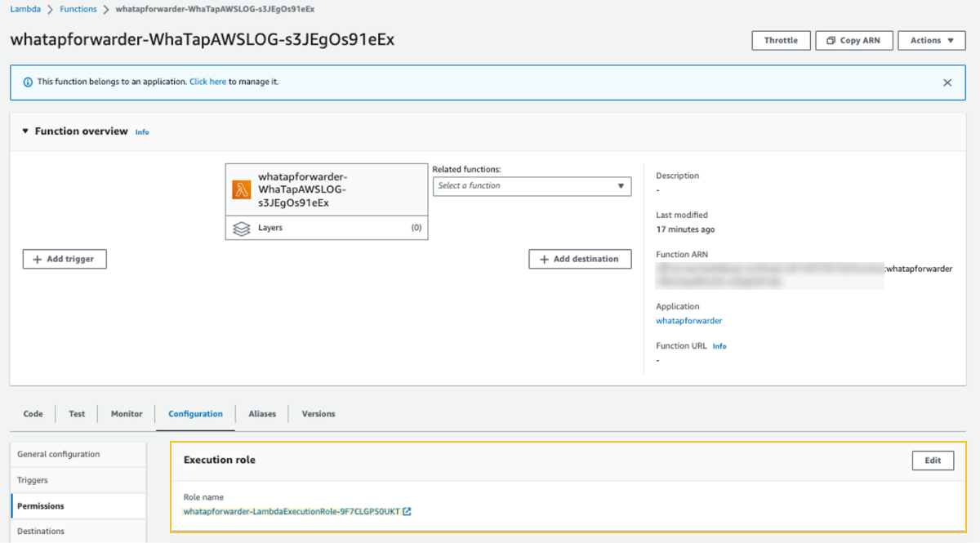Viewport: 980px width, 543px height.
Task: Open the Aliases tab
Action: (x=262, y=414)
